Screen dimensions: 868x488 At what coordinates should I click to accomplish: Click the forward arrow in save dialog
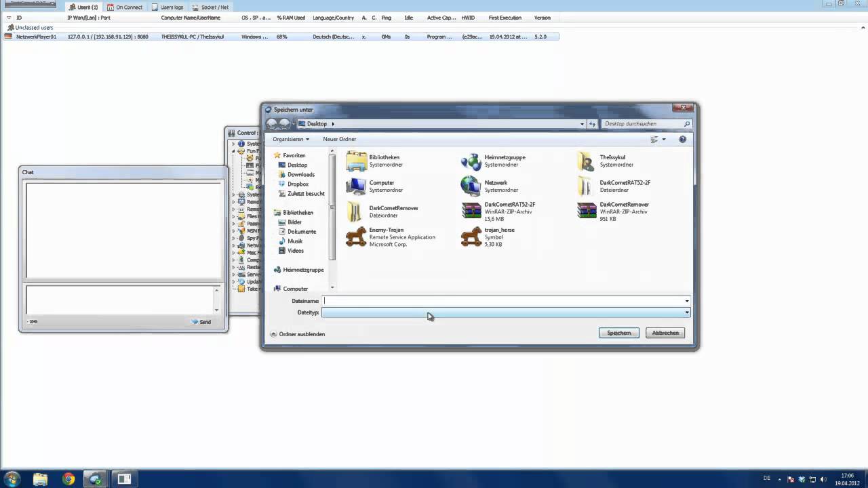(285, 123)
